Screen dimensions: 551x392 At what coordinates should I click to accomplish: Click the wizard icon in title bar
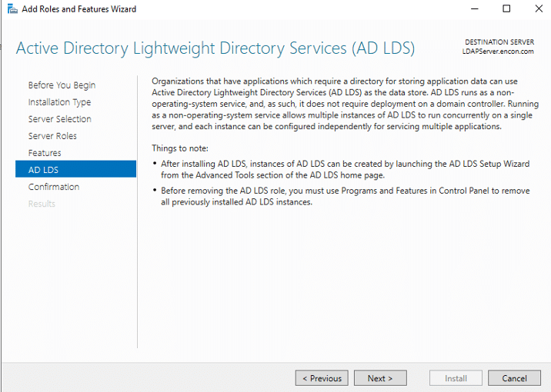click(9, 9)
